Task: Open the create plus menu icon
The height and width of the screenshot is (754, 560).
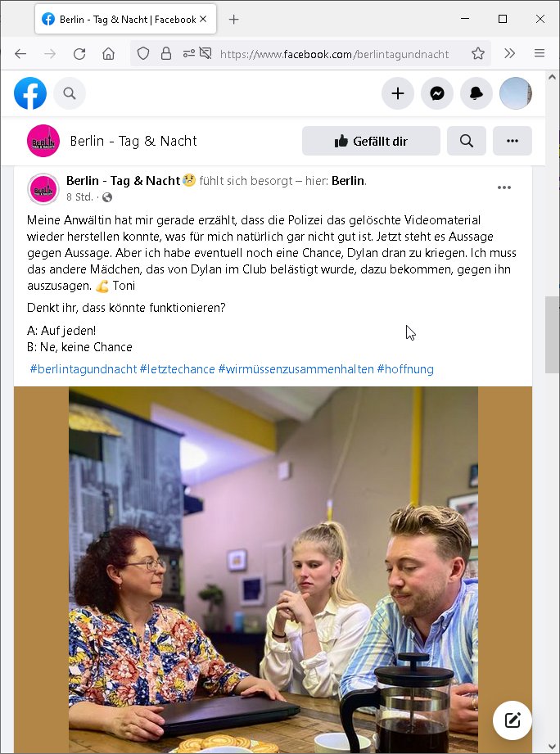Action: pyautogui.click(x=398, y=93)
